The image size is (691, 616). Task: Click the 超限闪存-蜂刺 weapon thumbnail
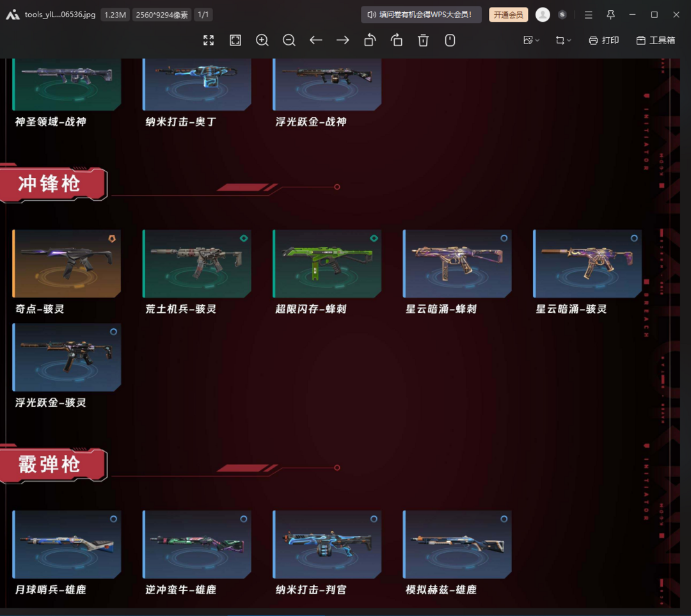click(x=327, y=264)
